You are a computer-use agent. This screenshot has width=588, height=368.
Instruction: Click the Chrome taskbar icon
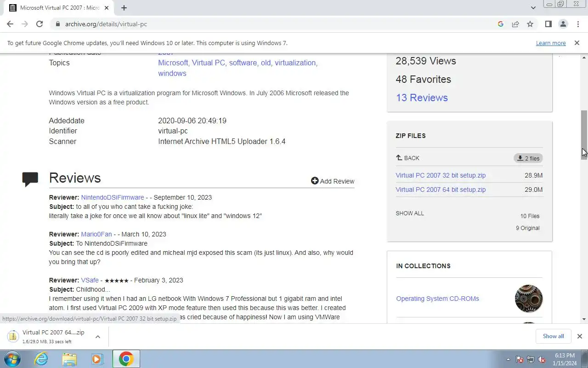126,359
